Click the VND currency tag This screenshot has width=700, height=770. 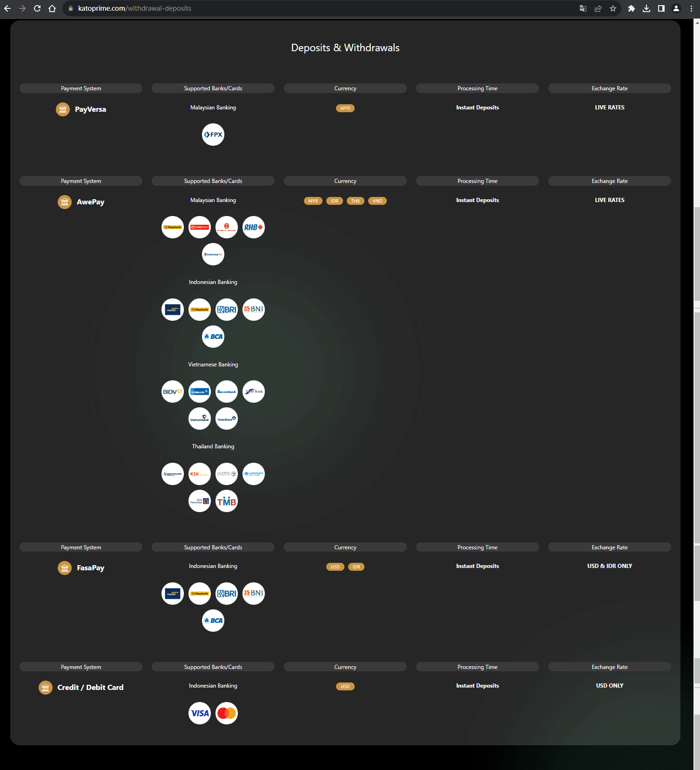coord(377,201)
